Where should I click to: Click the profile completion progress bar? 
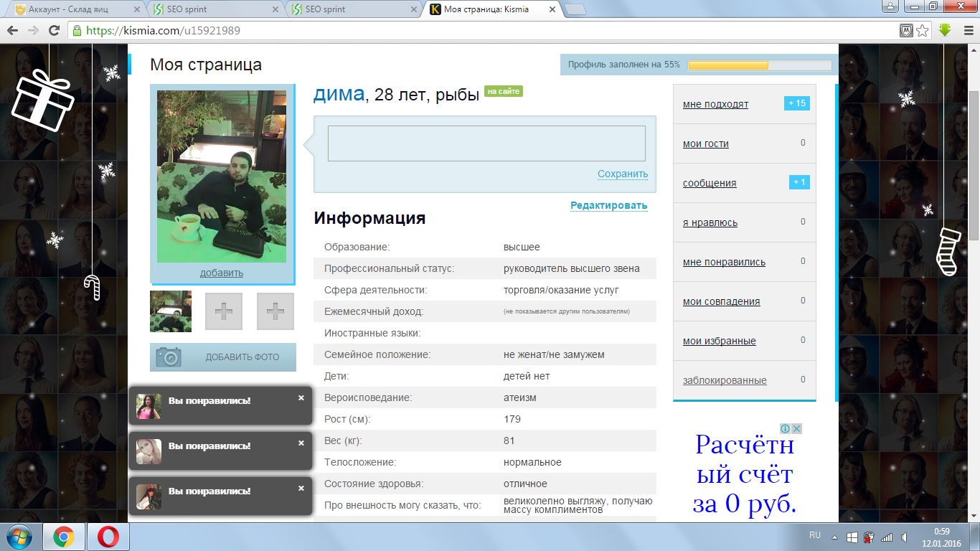coord(760,65)
